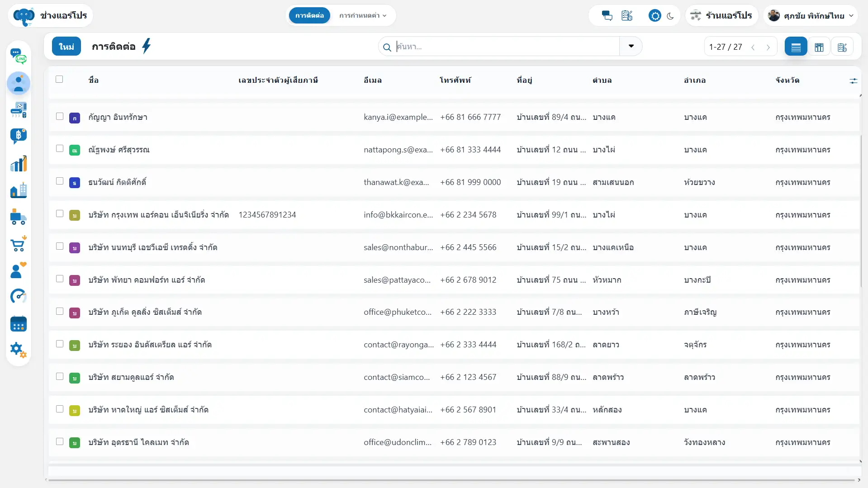Screen dimensions: 868x488
Task: Click the ใหม่ button
Action: pos(66,46)
